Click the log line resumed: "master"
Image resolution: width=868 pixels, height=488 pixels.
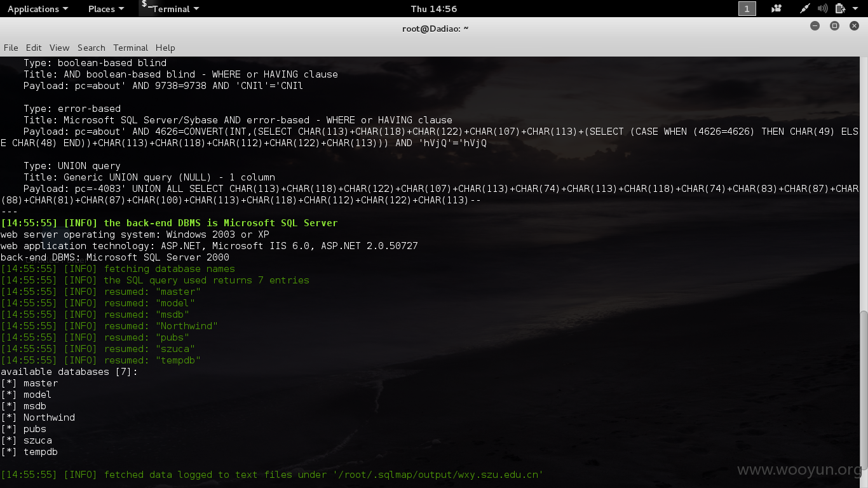[x=100, y=292]
